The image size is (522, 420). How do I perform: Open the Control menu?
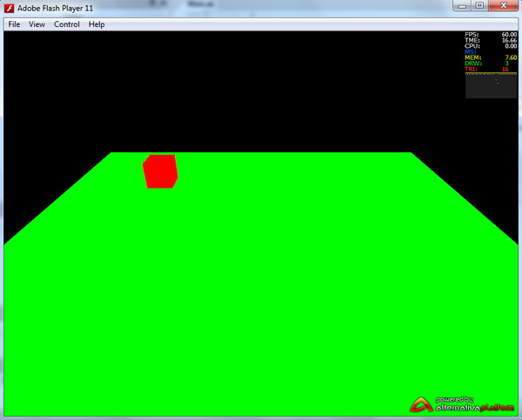tap(67, 24)
